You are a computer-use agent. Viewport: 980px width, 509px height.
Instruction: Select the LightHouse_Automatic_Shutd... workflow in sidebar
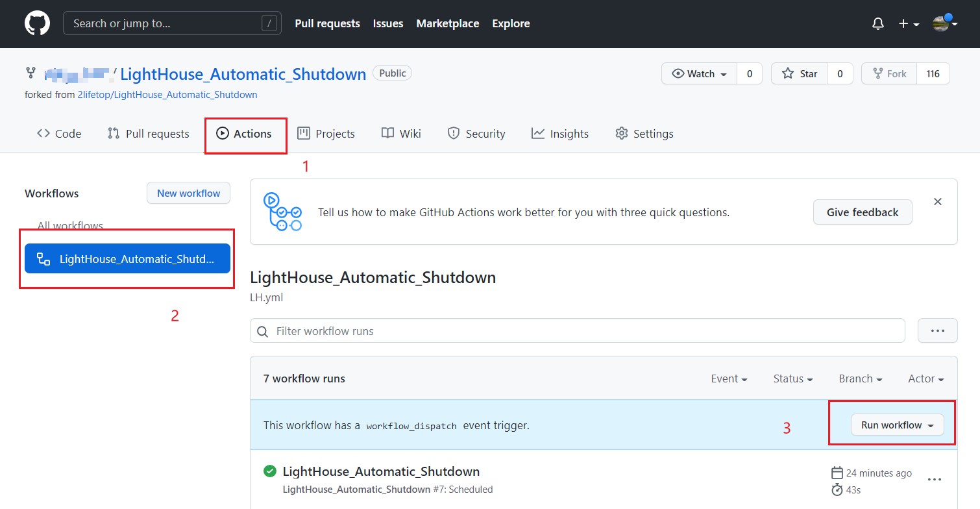click(x=127, y=259)
